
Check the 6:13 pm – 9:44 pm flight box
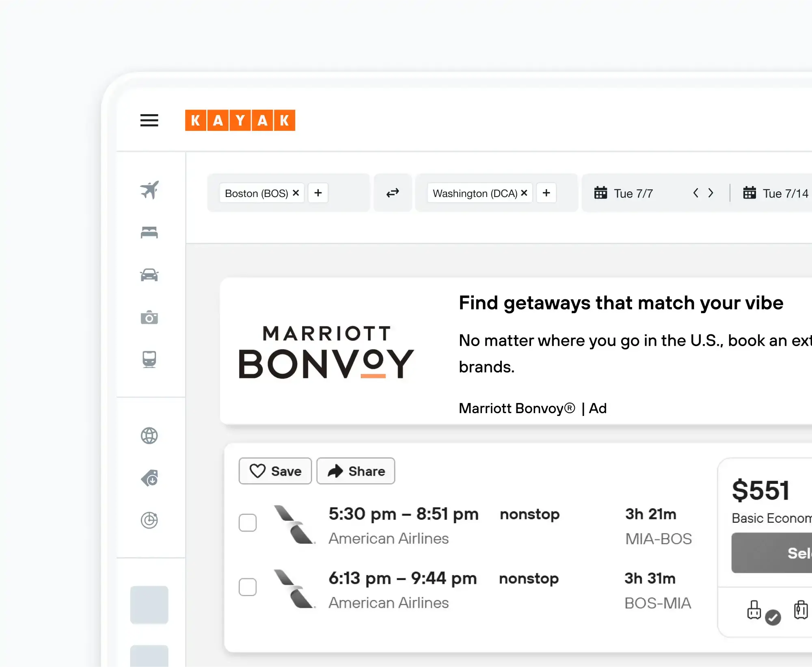(248, 587)
